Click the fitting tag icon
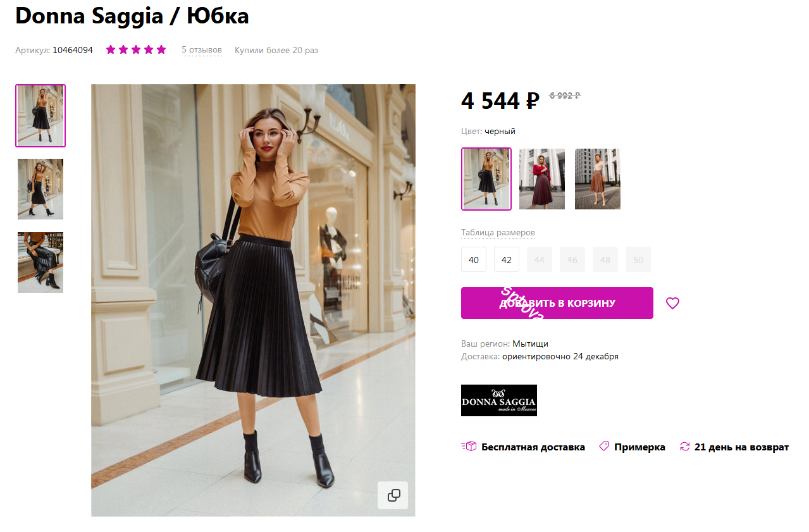The height and width of the screenshot is (532, 809). click(604, 447)
